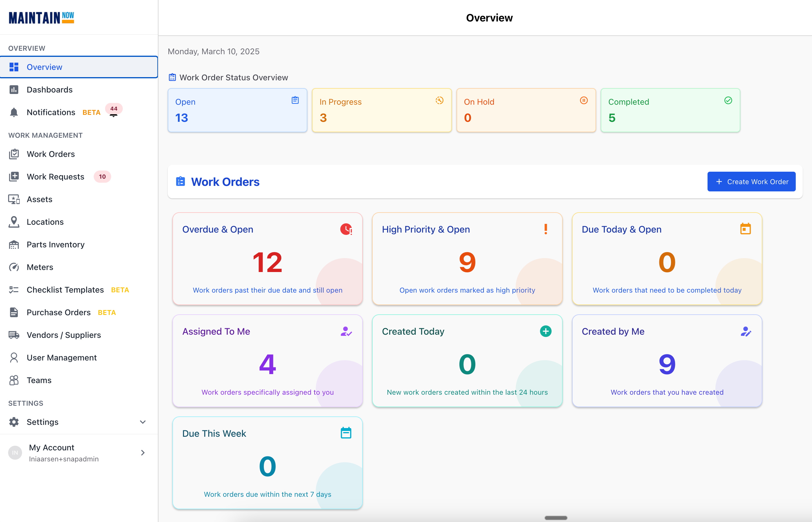Go to Work Requests in sidebar

pos(55,177)
